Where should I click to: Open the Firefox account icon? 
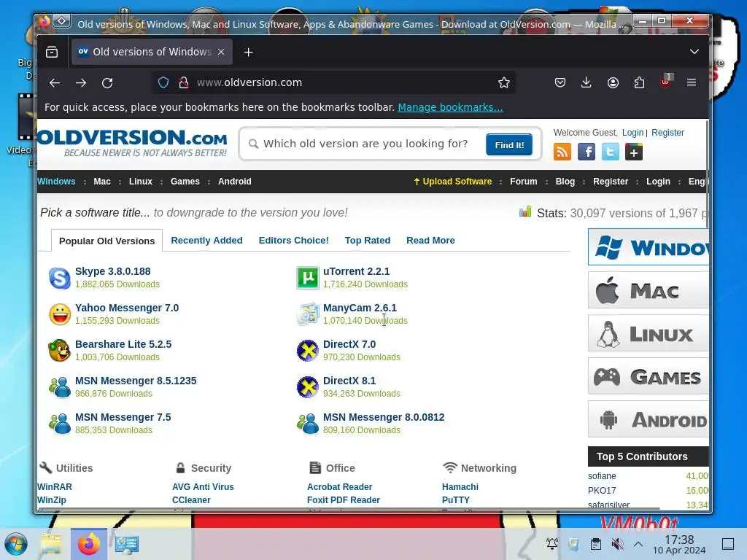coord(613,82)
